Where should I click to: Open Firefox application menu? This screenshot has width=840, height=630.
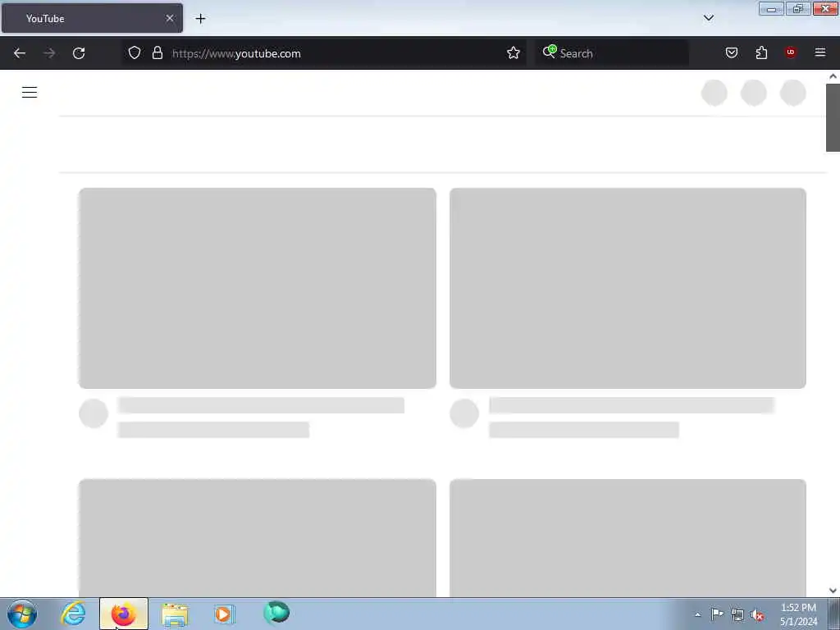819,52
